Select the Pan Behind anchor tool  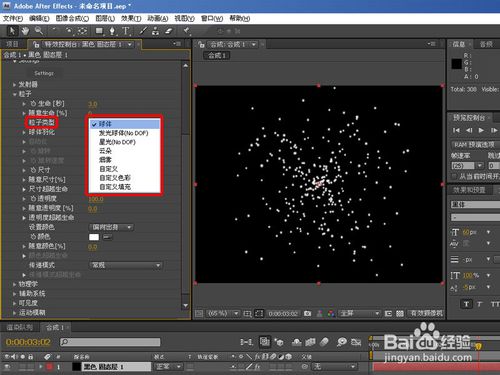[82, 31]
